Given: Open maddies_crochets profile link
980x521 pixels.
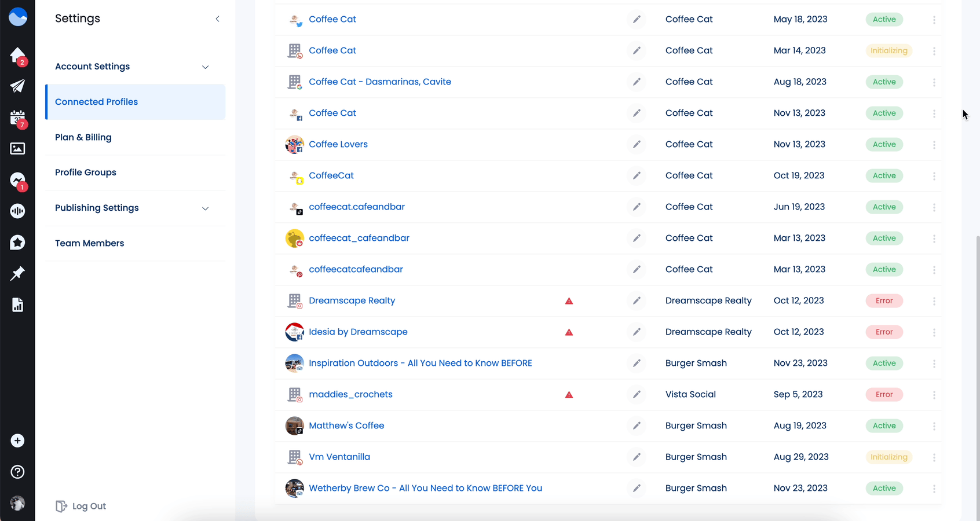Looking at the screenshot, I should pos(350,394).
